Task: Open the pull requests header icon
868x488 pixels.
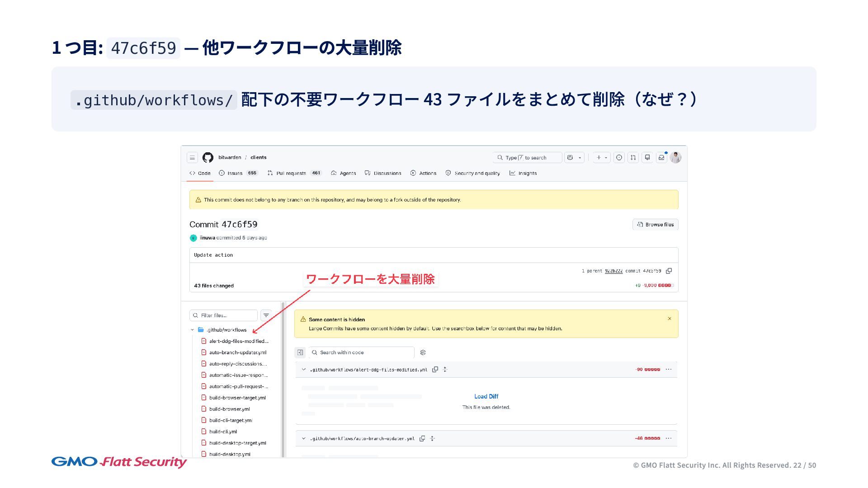Action: (633, 157)
